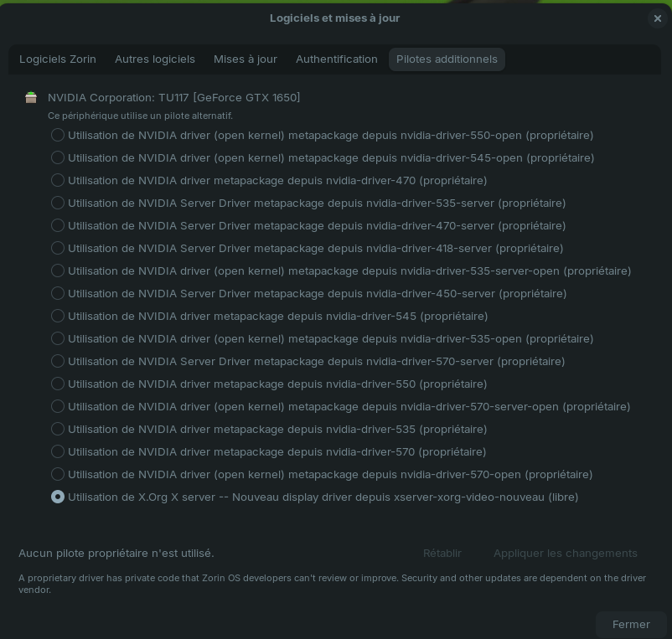Close the Logiciels et mises à jour window
Image resolution: width=672 pixels, height=639 pixels.
coord(657,18)
